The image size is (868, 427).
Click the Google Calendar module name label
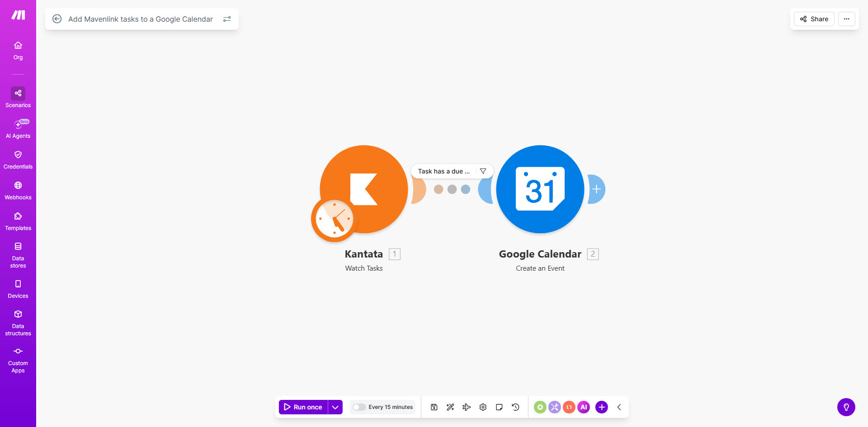[540, 254]
